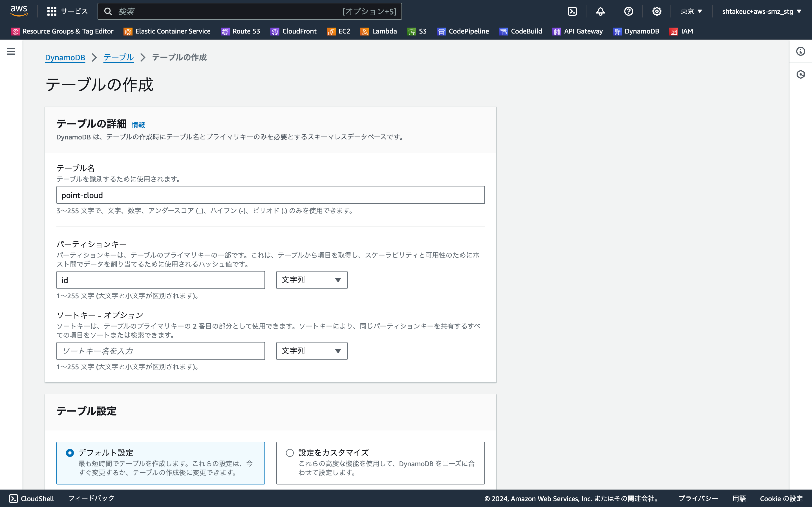This screenshot has height=507, width=812.
Task: Open the account menu shtakeuc+aws-smz_stg
Action: (x=761, y=11)
